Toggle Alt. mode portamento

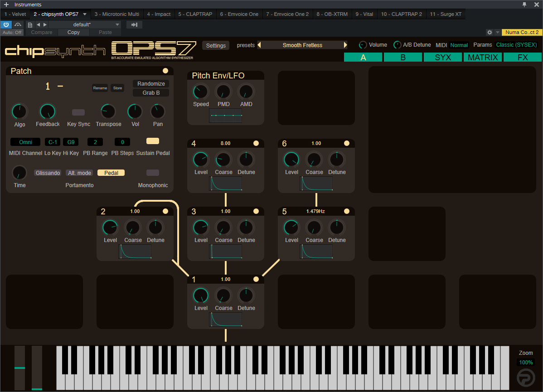pyautogui.click(x=79, y=173)
